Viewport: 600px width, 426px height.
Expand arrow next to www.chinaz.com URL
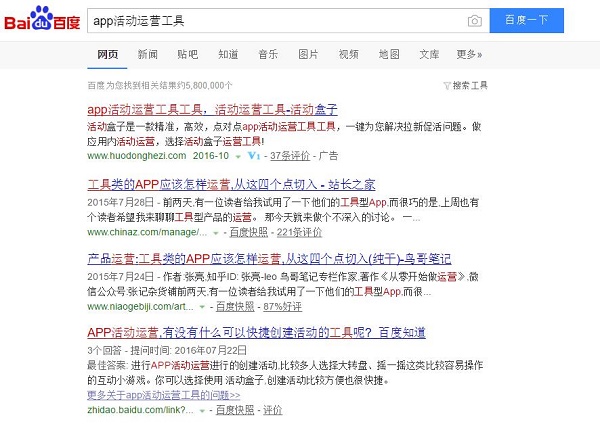click(216, 233)
